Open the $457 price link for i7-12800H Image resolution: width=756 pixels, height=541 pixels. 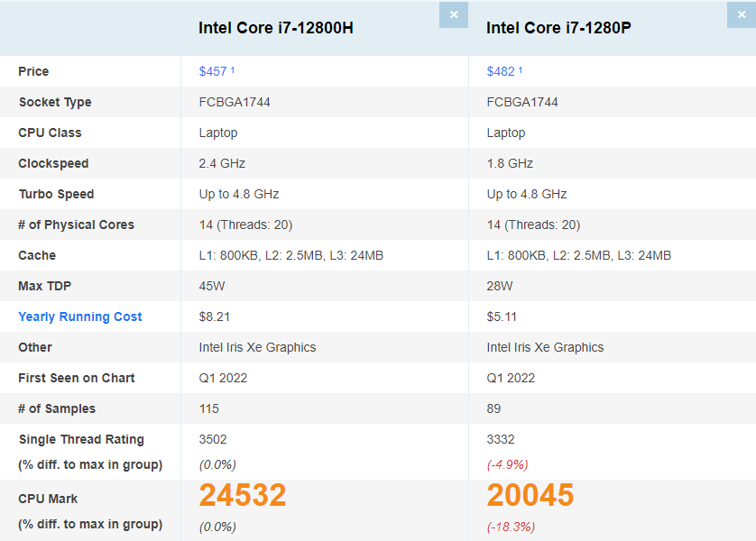coord(211,71)
